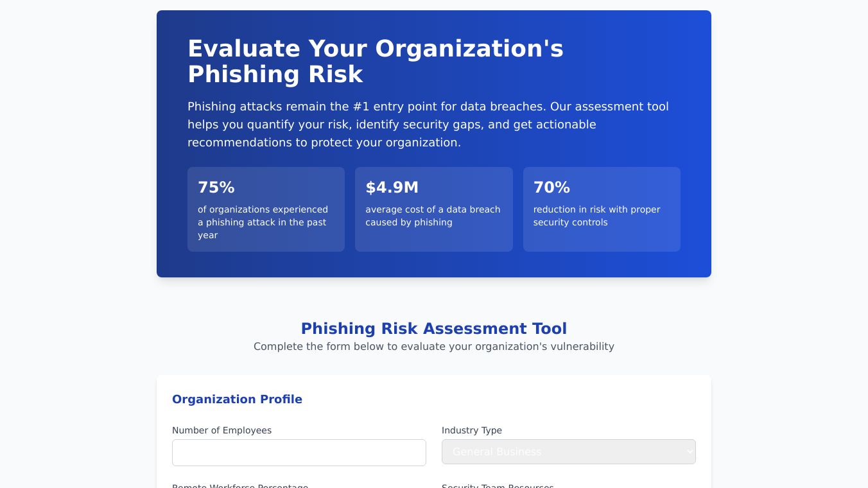The width and height of the screenshot is (868, 488).
Task: Click the Number of Employees label
Action: point(221,430)
